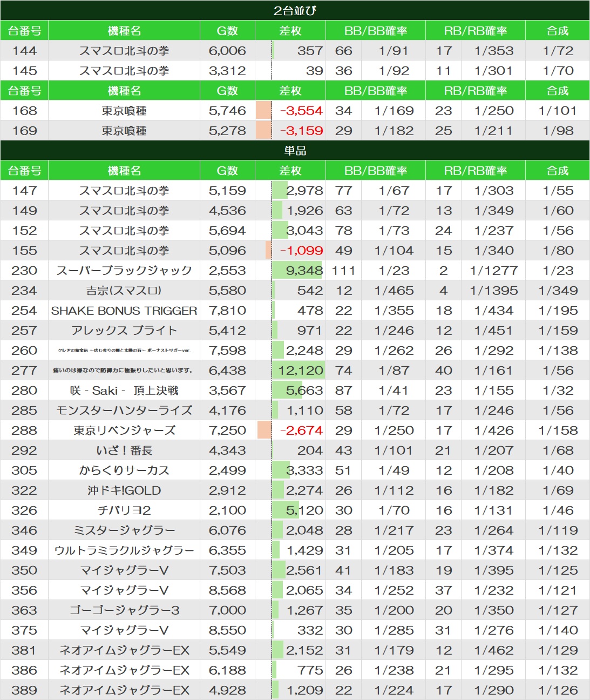Click the 9,348 difference value
Screen dimensions: 590x700
click(x=304, y=271)
